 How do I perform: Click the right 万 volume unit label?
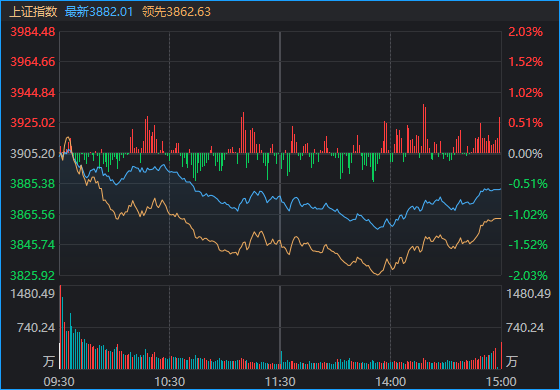coord(512,361)
